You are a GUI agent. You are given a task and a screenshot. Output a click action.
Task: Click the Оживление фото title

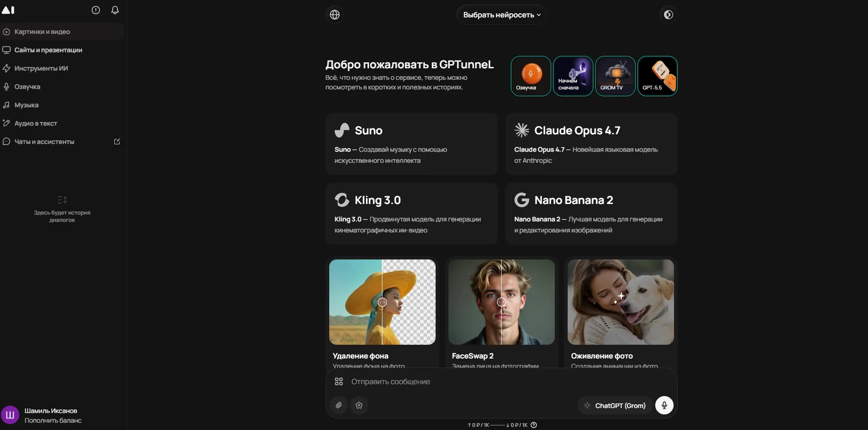pyautogui.click(x=602, y=356)
